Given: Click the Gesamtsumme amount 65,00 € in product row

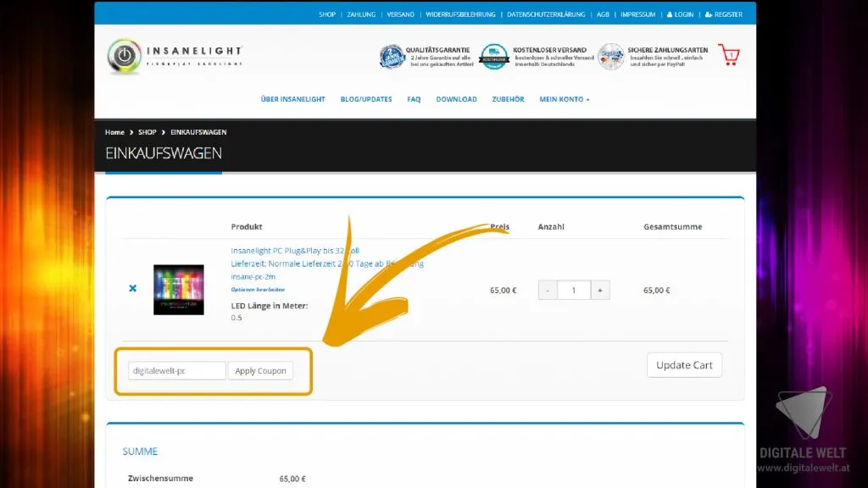Looking at the screenshot, I should pyautogui.click(x=657, y=290).
